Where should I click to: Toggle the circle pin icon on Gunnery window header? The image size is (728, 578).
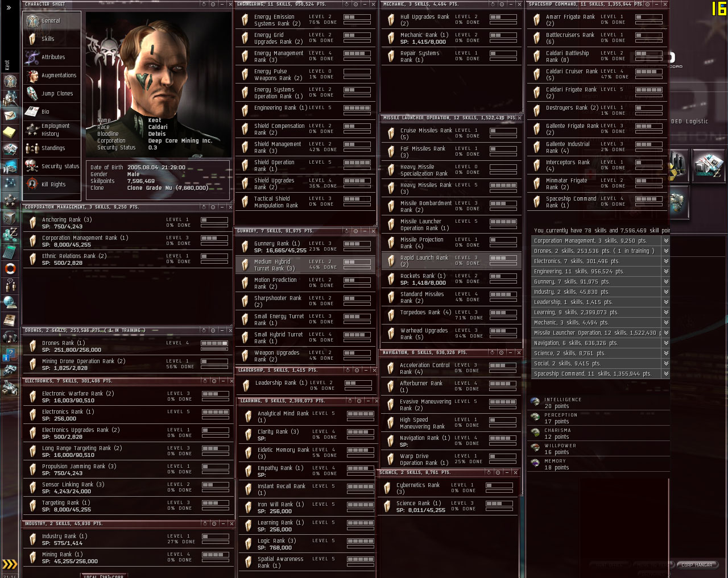pos(355,231)
